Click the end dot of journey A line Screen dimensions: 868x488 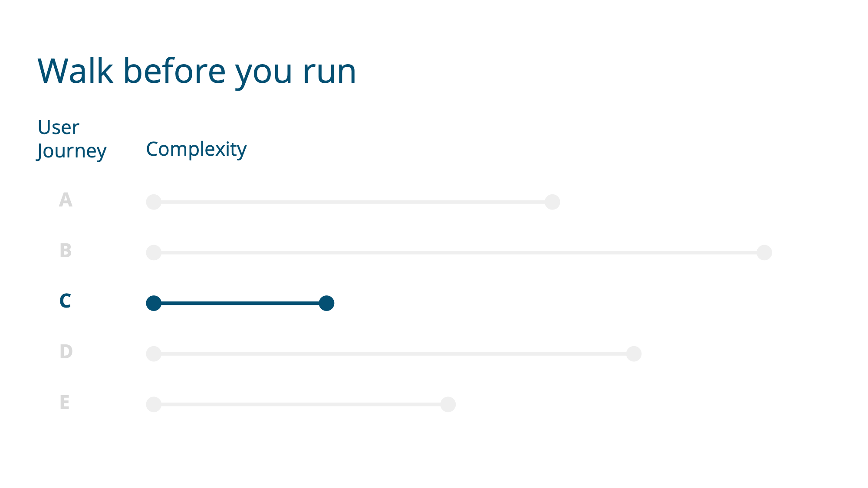tap(552, 202)
